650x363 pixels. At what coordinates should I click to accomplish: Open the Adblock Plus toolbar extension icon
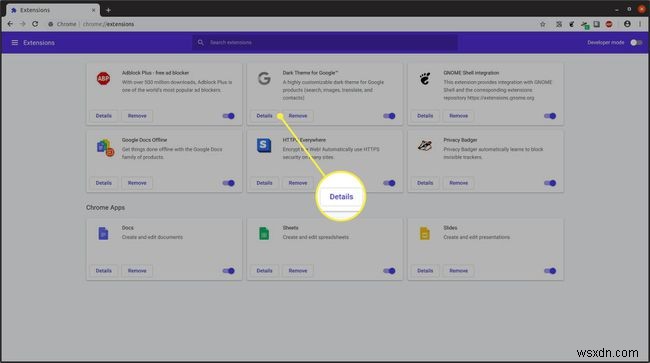pos(609,24)
